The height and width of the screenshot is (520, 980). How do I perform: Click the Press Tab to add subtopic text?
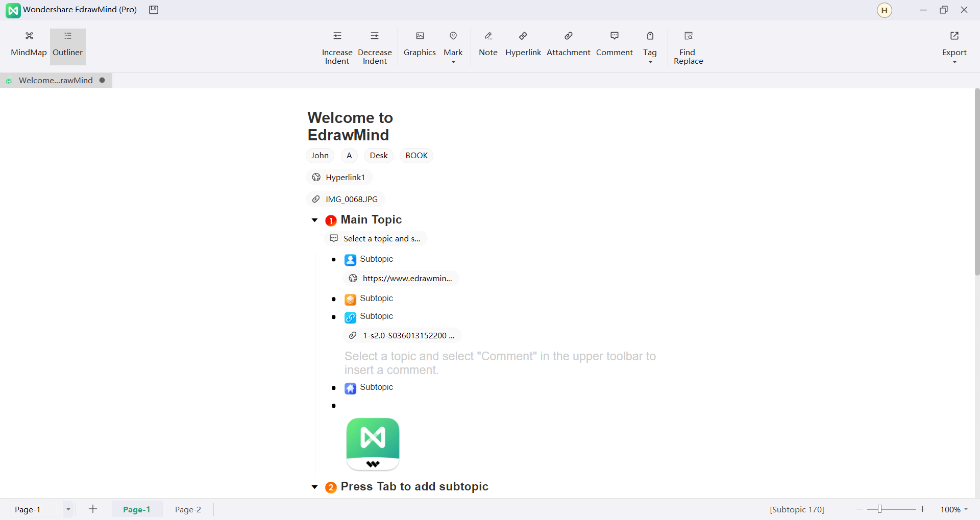pos(414,486)
